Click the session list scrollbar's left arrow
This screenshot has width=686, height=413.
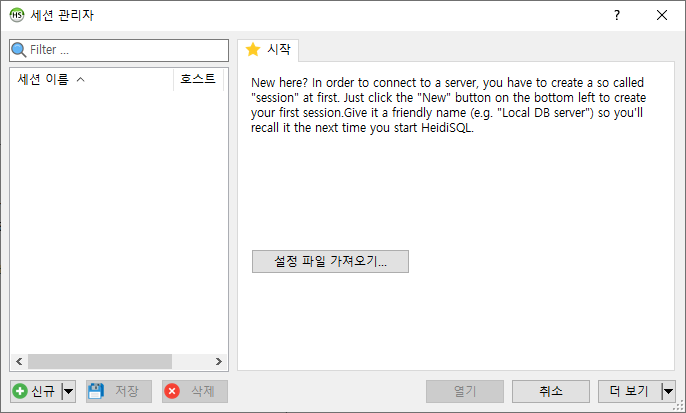pyautogui.click(x=17, y=361)
